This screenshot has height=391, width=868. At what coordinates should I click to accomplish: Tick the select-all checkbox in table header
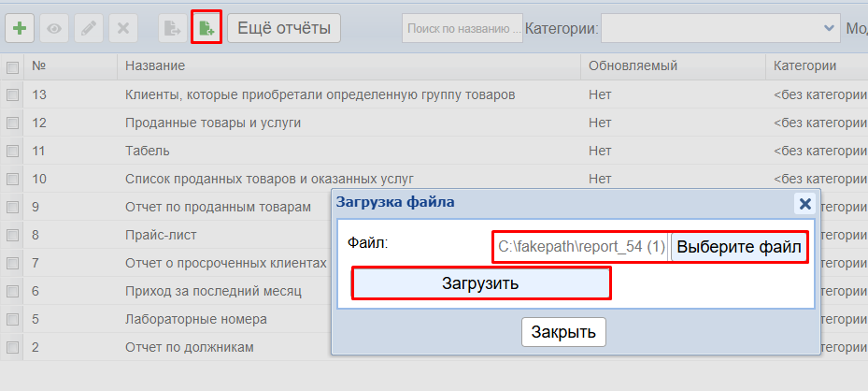coord(12,67)
